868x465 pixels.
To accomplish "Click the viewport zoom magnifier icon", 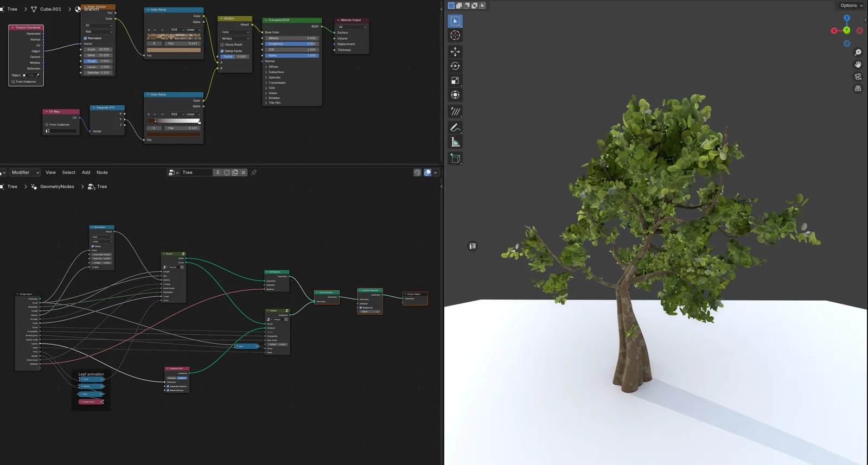I will [858, 53].
